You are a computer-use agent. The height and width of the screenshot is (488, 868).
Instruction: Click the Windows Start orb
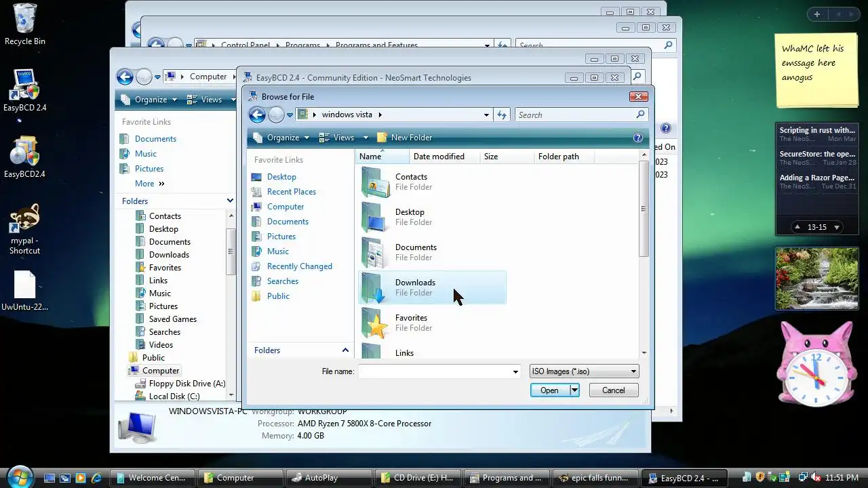tap(19, 476)
